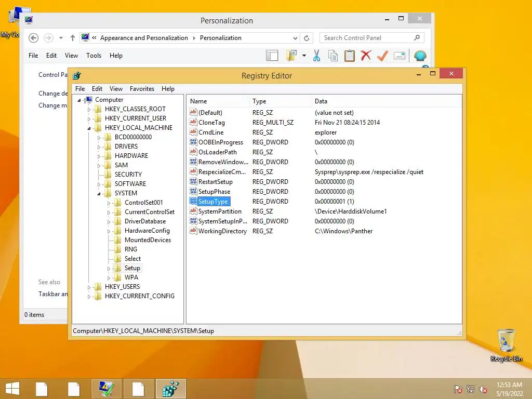532x399 pixels.
Task: Click the Back arrow in Personalization window
Action: 33,38
